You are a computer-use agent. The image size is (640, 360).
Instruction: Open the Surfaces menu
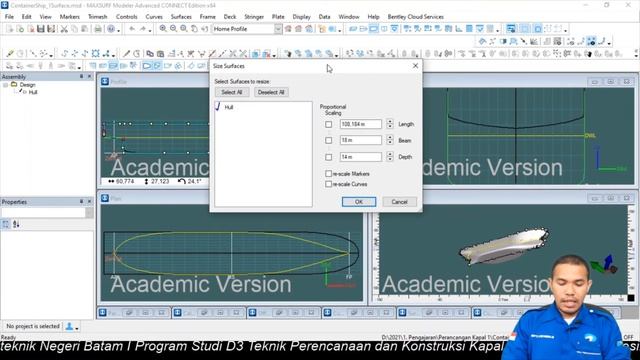(x=181, y=17)
